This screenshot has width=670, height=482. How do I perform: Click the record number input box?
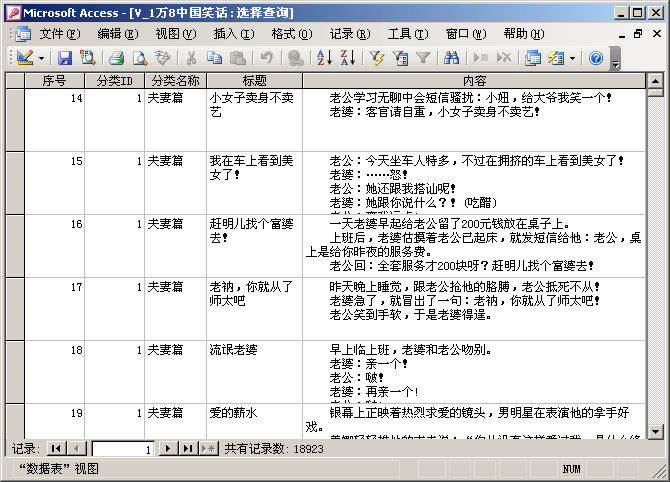(123, 449)
